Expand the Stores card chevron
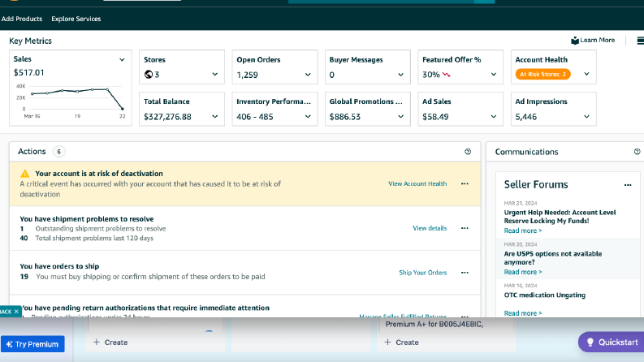The image size is (644, 362). tap(215, 75)
